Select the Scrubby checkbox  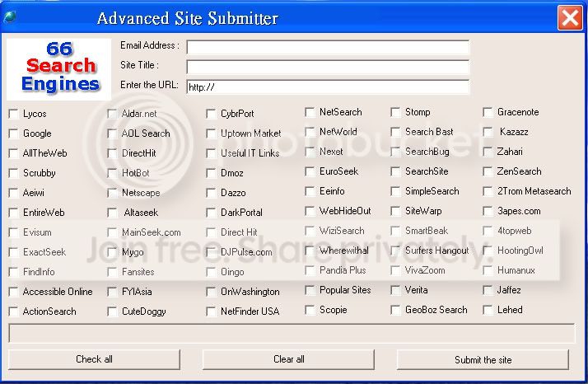pyautogui.click(x=13, y=173)
